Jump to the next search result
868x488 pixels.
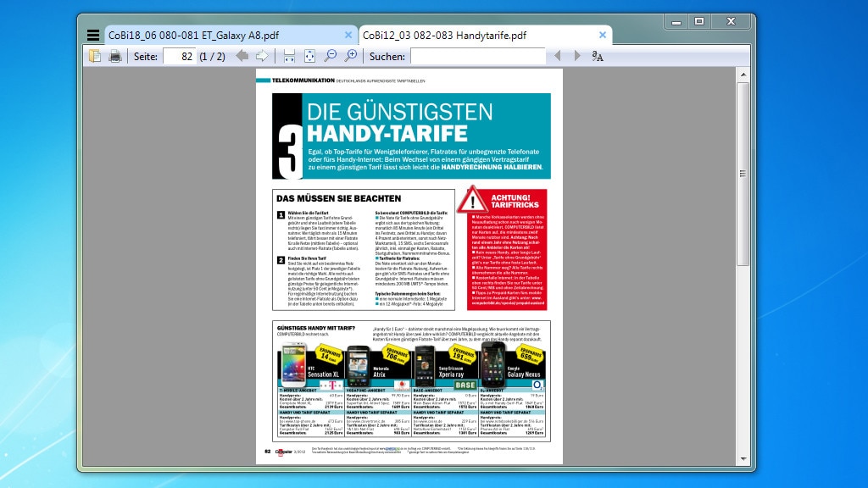point(577,57)
